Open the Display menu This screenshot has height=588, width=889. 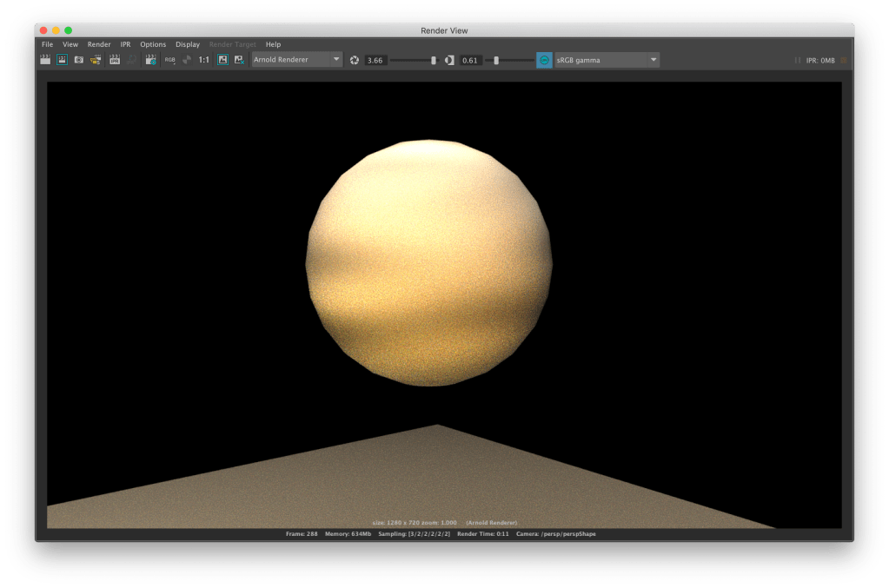point(188,44)
